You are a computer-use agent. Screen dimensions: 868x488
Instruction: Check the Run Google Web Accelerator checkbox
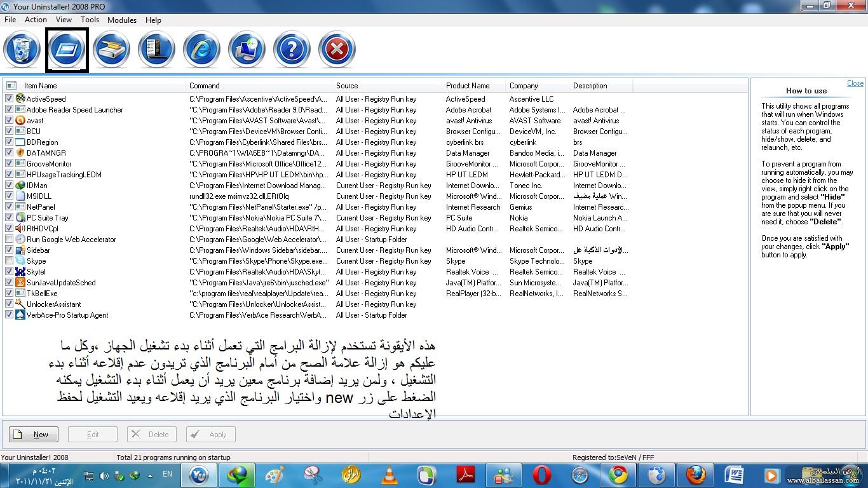pos(9,239)
